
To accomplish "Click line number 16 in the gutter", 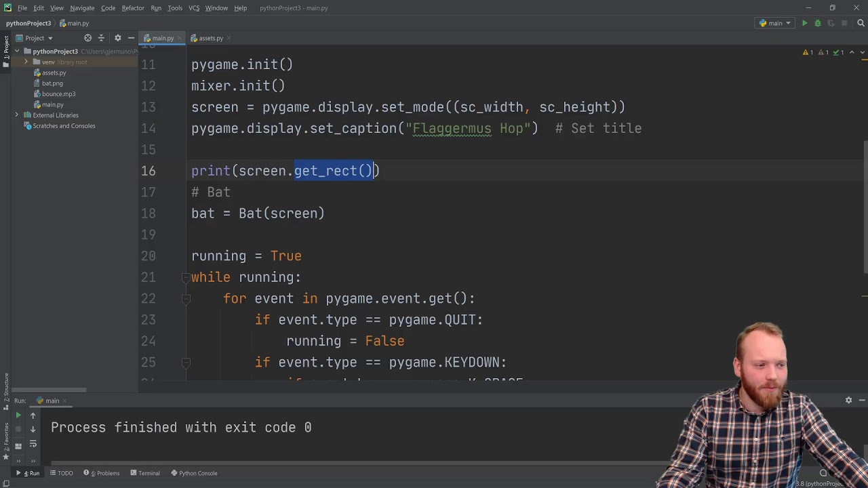I will pos(148,171).
